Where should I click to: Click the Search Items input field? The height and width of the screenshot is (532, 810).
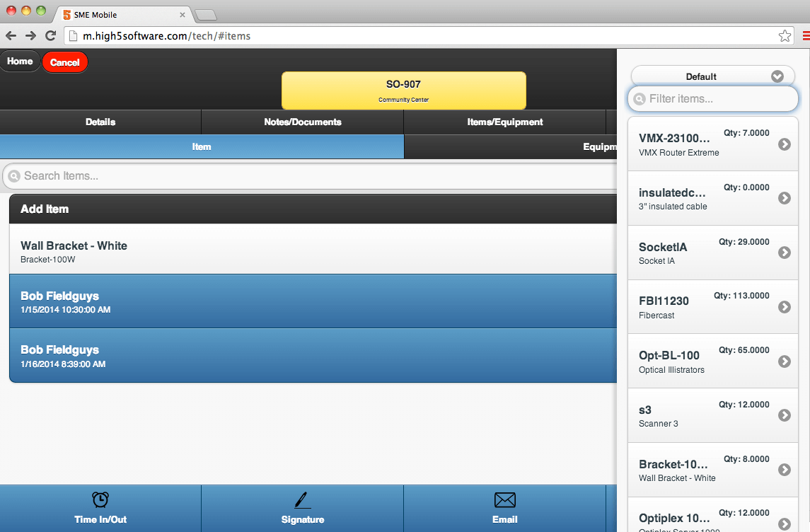(311, 176)
